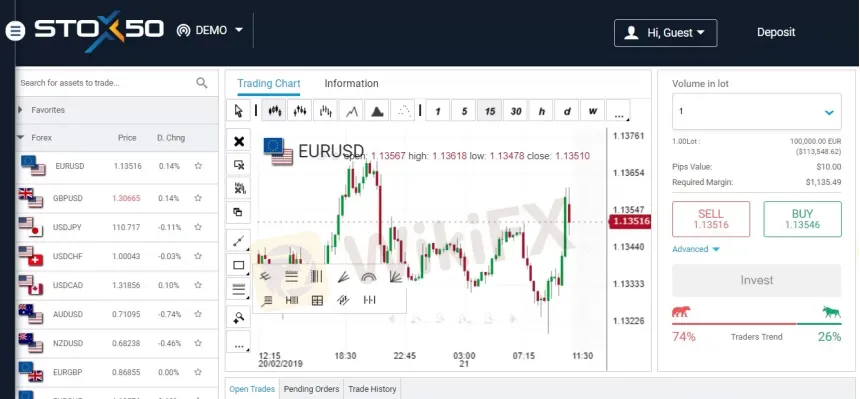Image resolution: width=860 pixels, height=399 pixels.
Task: Click the SELL 1.13516 button
Action: pyautogui.click(x=711, y=219)
